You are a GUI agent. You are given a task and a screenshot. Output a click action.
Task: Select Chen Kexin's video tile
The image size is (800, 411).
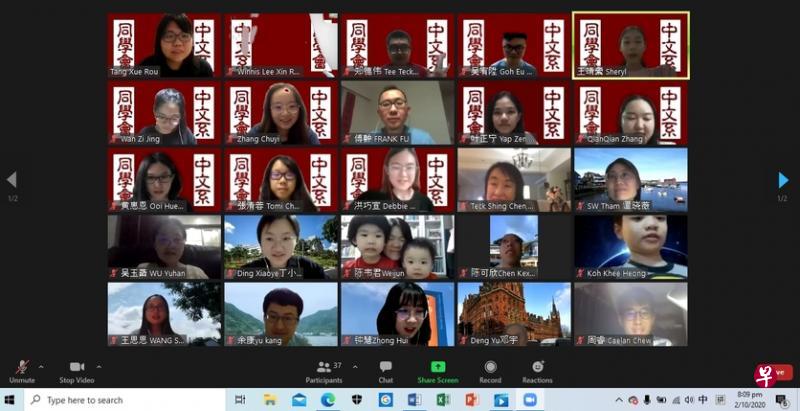514,247
